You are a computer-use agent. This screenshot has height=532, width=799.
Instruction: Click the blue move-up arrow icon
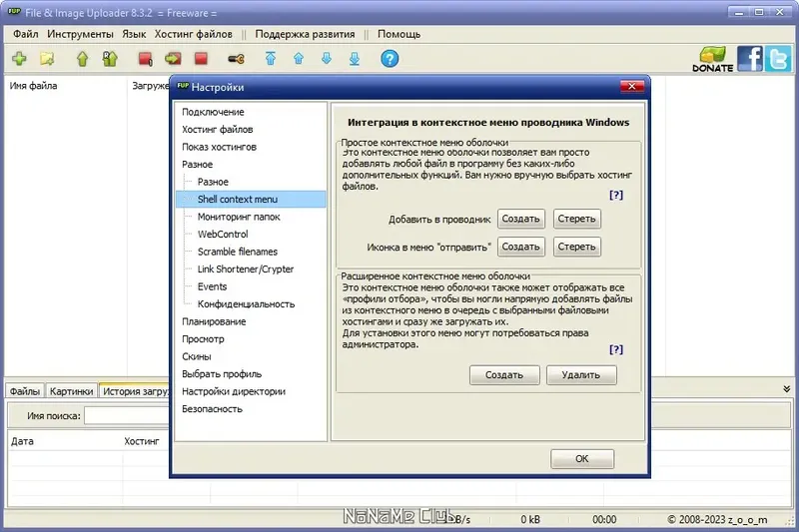click(x=299, y=59)
